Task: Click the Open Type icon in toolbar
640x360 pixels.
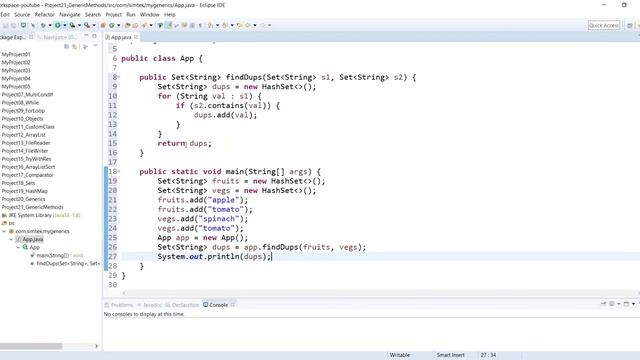Action: 127,25
